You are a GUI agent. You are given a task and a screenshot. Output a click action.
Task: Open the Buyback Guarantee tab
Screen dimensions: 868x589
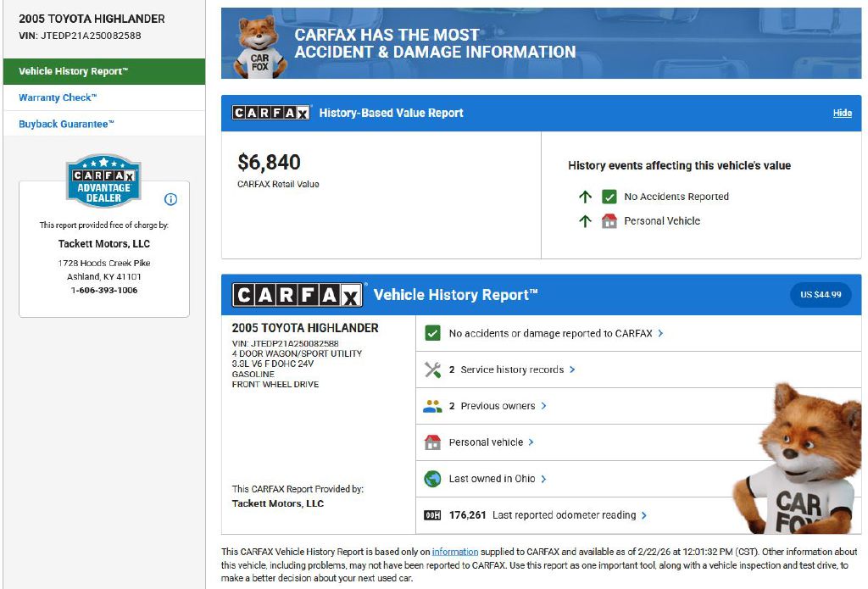coord(66,124)
